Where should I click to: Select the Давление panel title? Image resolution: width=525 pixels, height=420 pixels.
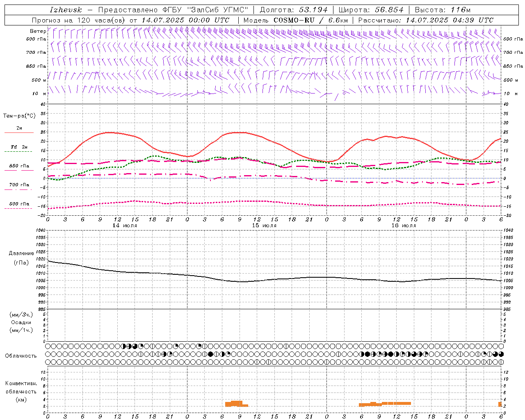[x=21, y=253]
